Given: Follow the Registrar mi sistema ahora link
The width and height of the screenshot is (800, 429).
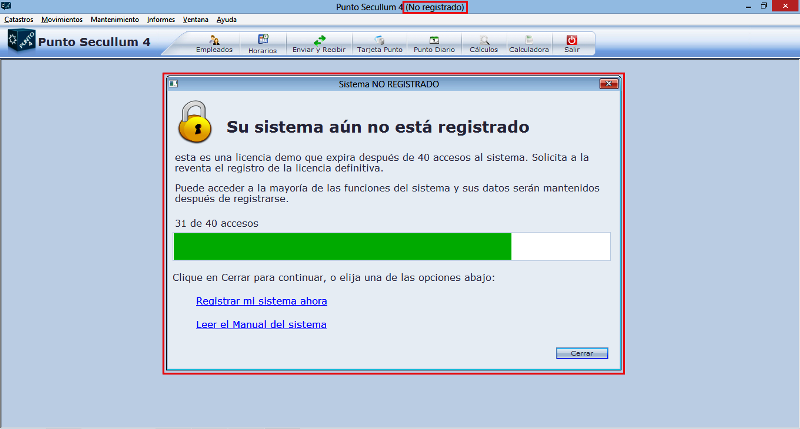Looking at the screenshot, I should [261, 301].
